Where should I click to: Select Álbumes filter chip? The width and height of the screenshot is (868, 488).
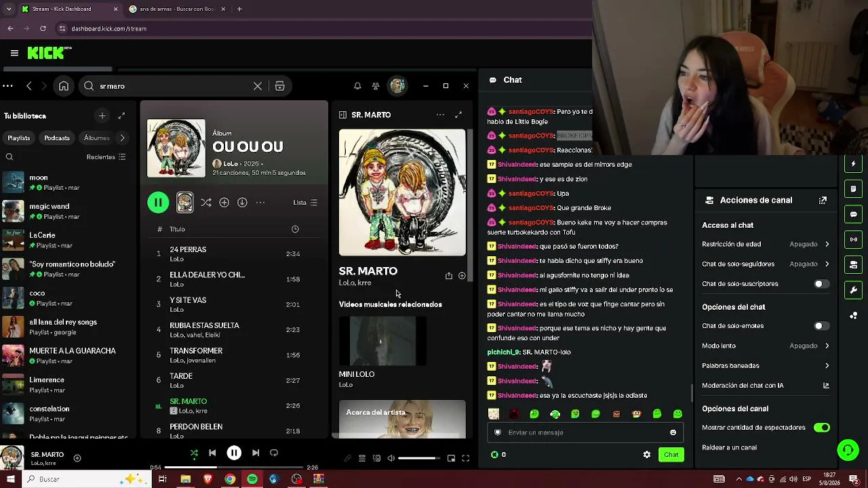96,138
